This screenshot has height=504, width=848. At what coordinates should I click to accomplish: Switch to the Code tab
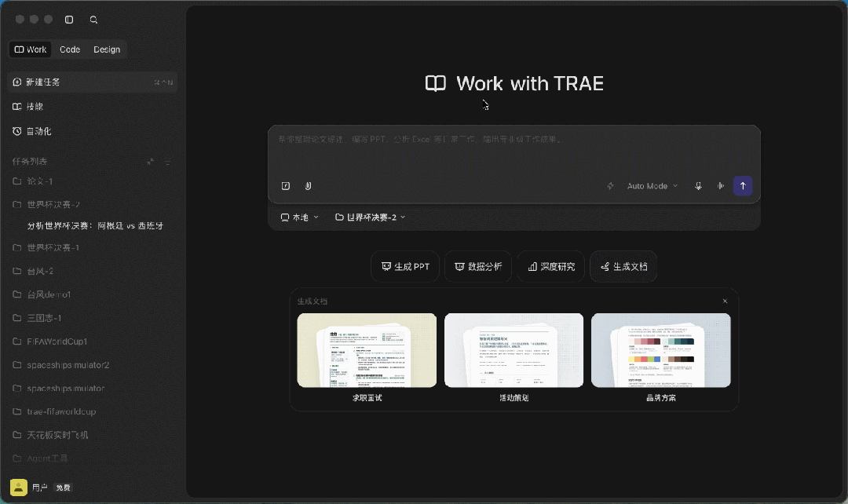pos(70,49)
